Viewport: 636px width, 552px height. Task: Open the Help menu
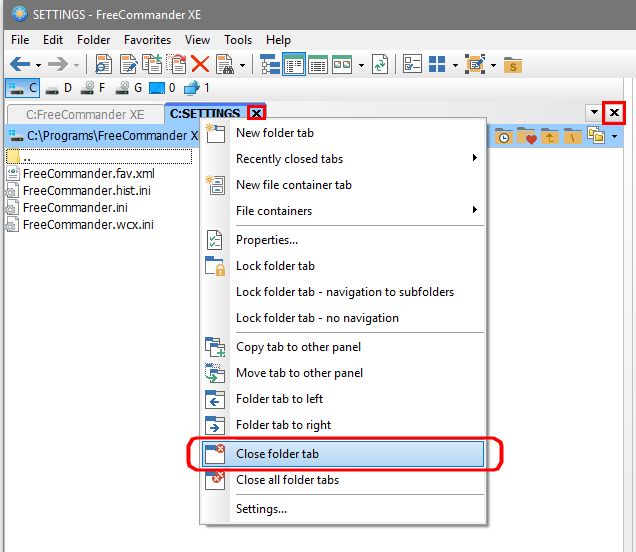coord(278,40)
